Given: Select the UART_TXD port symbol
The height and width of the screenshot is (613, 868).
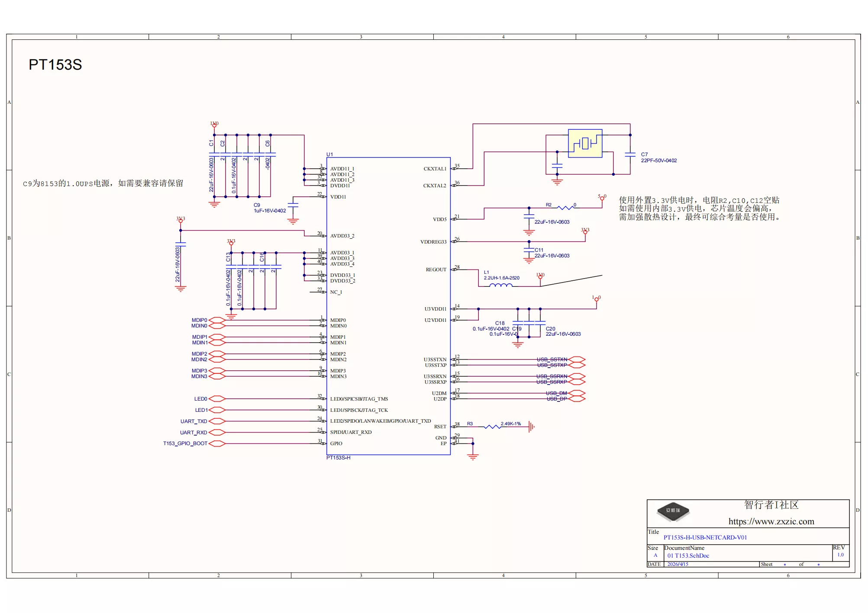Looking at the screenshot, I should (217, 421).
